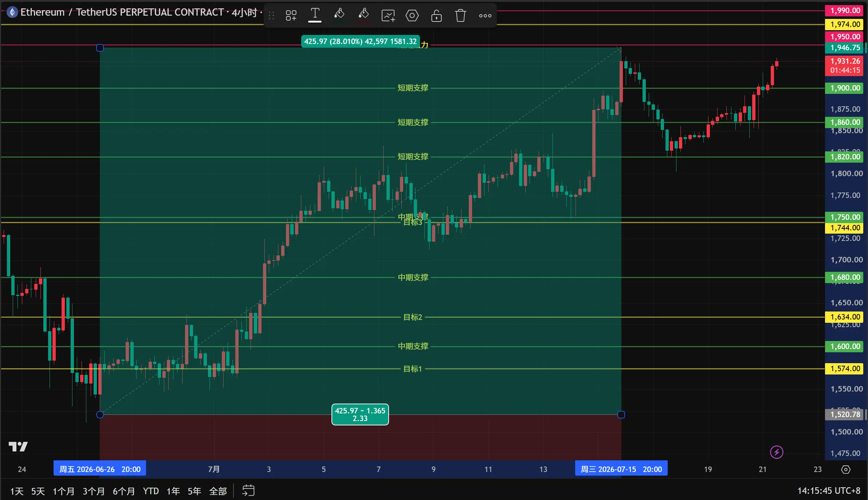This screenshot has height=500, width=868.
Task: Click the 短期支撑 label on the 1,820 line
Action: (x=413, y=157)
